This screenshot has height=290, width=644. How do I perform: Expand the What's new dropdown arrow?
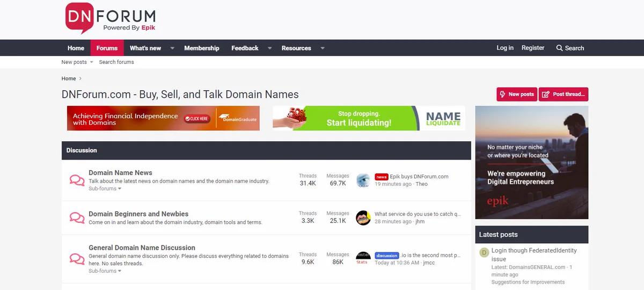(x=172, y=48)
